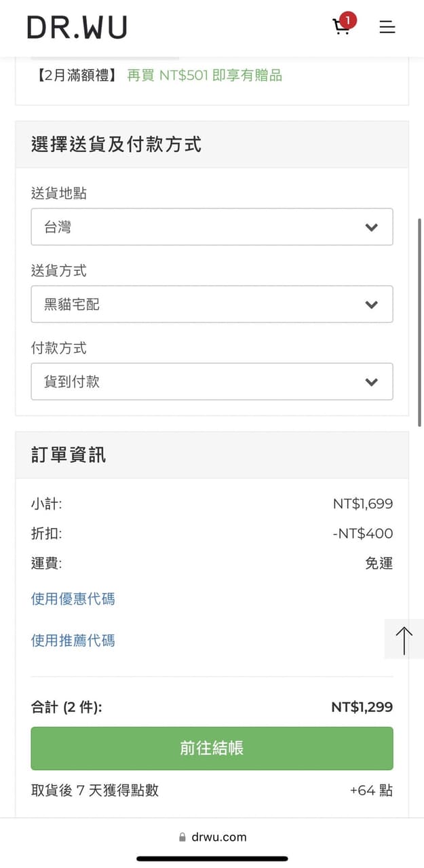Click the padlock icon beside drwu.com
This screenshot has height=868, width=424.
(180, 837)
